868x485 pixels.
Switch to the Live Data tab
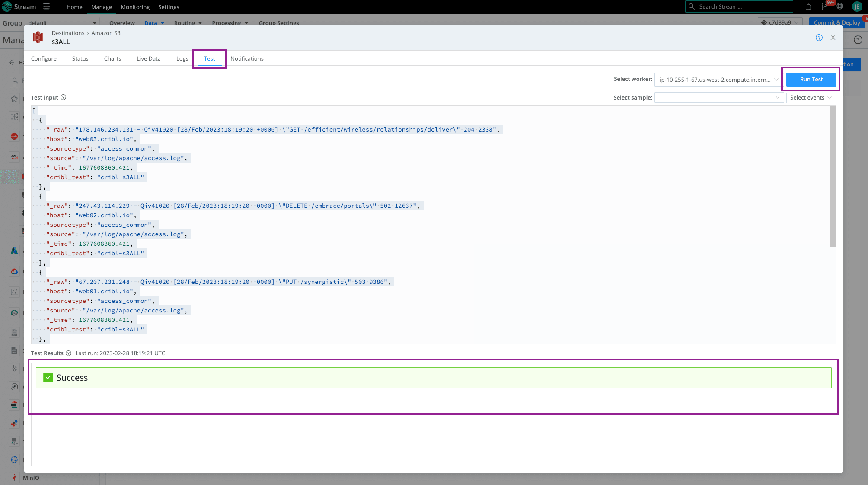(148, 59)
